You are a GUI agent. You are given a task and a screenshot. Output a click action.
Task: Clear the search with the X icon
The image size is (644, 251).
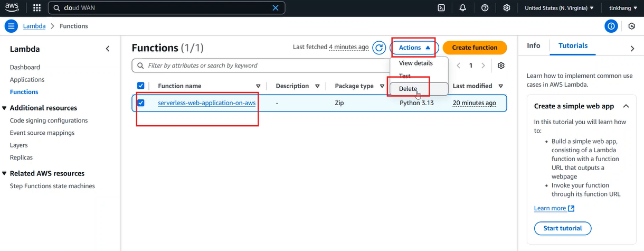(x=275, y=8)
